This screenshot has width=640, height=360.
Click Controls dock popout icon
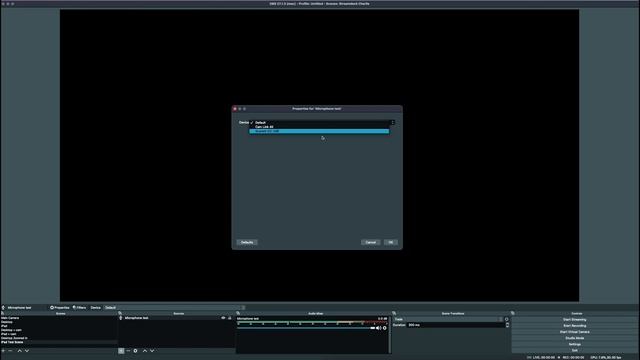pyautogui.click(x=513, y=313)
